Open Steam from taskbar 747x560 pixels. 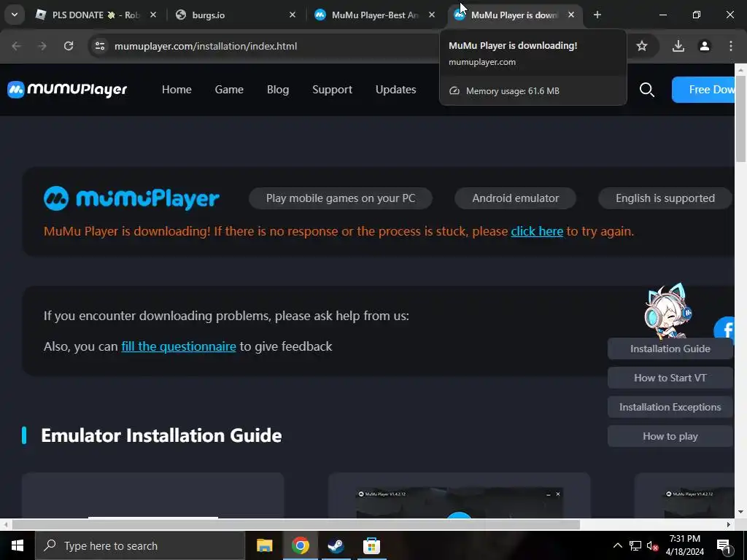click(x=336, y=545)
